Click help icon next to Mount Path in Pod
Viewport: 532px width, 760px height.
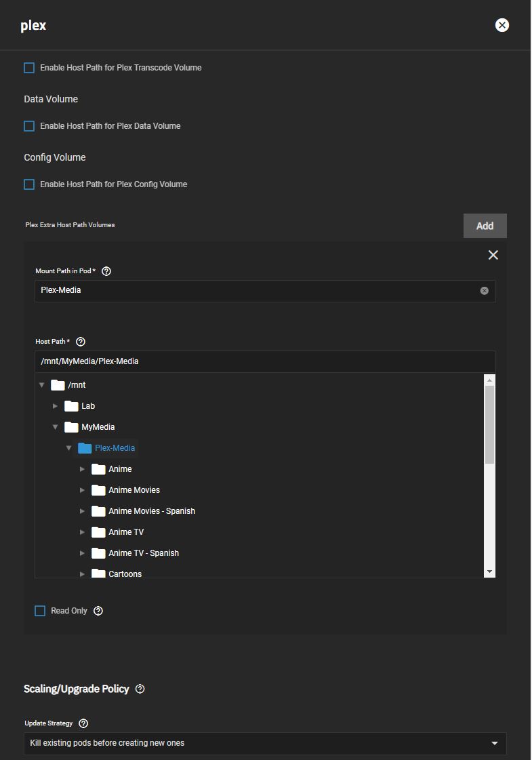point(106,271)
